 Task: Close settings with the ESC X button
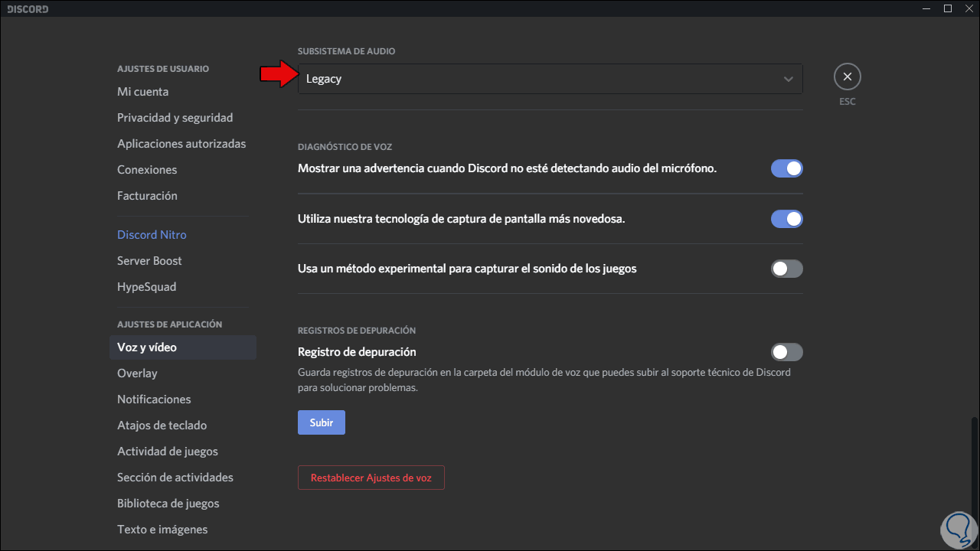pos(847,77)
